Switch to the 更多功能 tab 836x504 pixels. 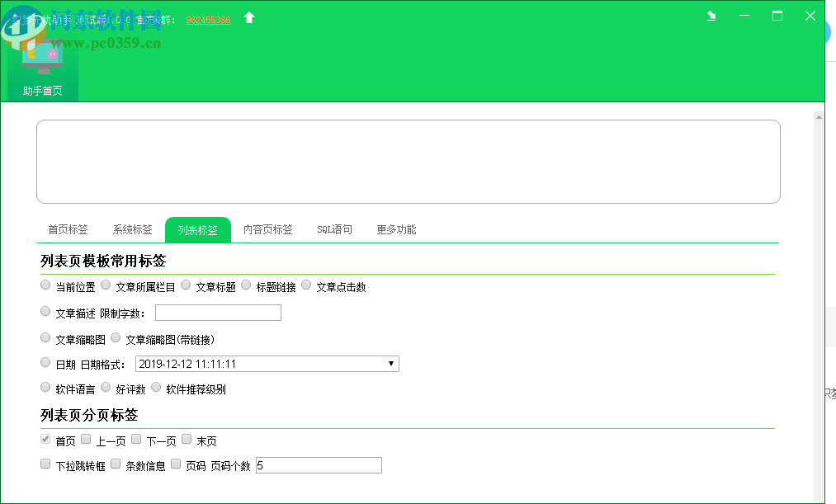tap(396, 229)
